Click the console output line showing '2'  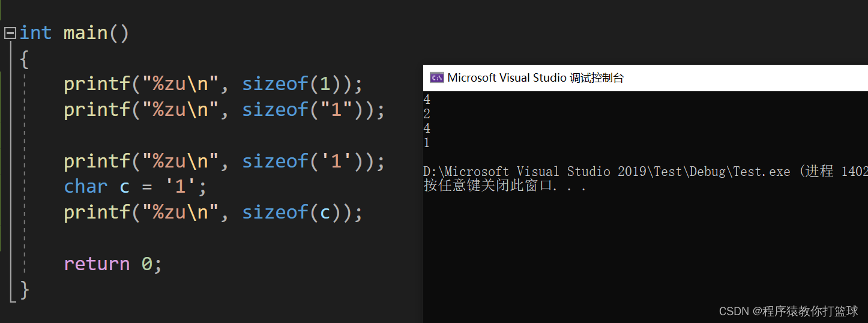[427, 114]
